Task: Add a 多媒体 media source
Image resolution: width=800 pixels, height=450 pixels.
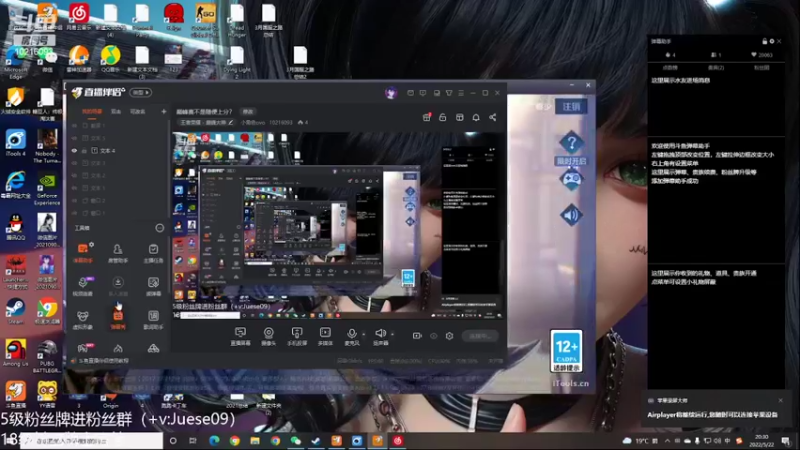Action: [325, 337]
